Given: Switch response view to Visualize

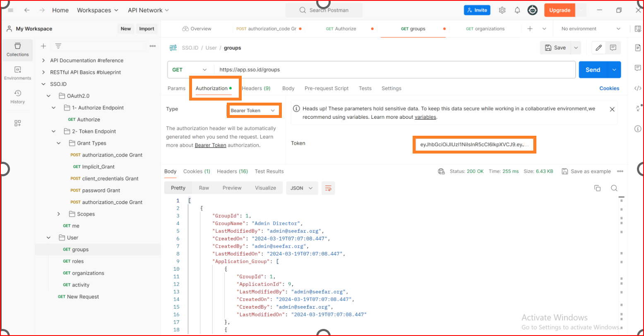Looking at the screenshot, I should coord(265,188).
